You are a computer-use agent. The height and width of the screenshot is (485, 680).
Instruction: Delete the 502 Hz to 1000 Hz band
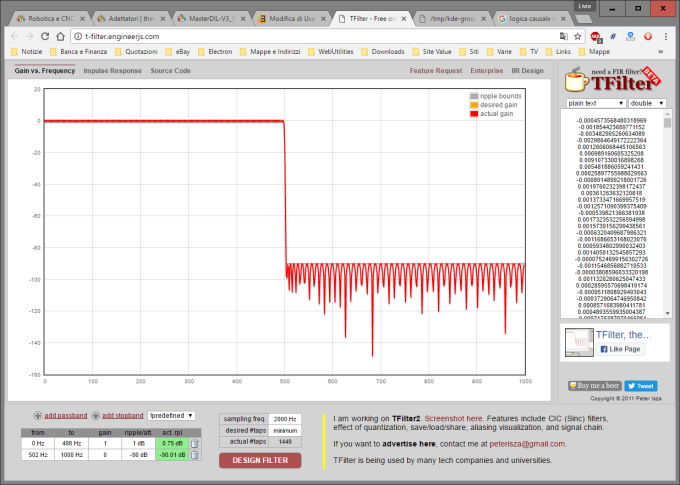195,456
